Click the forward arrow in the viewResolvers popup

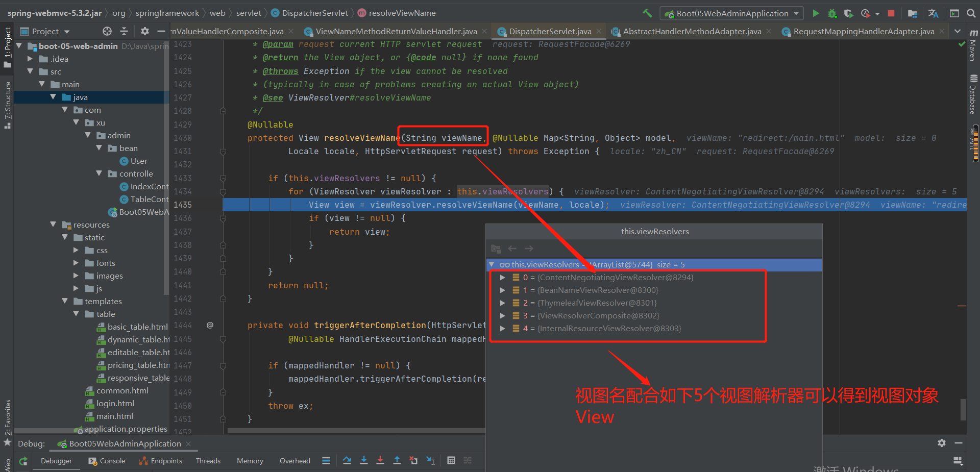tap(529, 249)
